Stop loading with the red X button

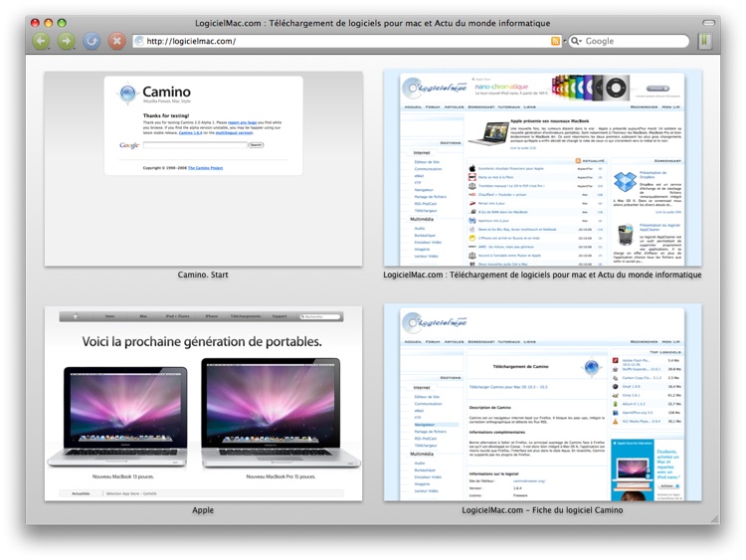[x=116, y=41]
